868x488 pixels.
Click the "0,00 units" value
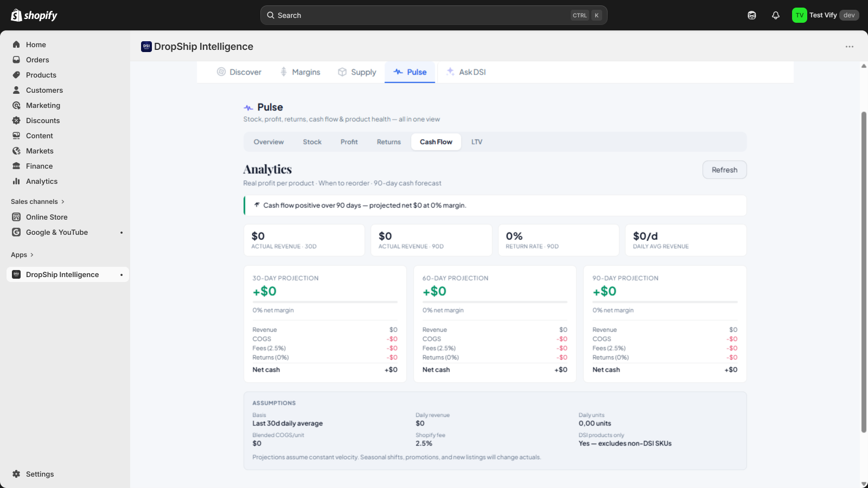point(595,423)
